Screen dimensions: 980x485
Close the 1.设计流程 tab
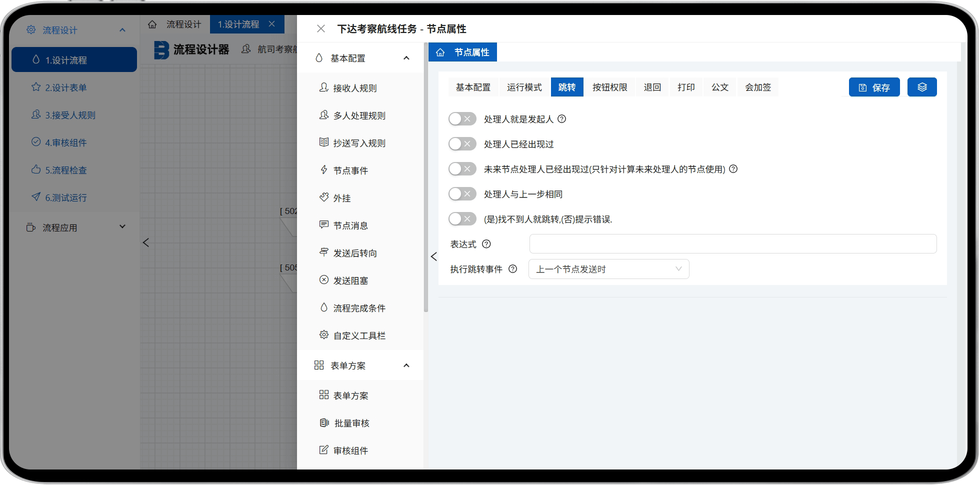[x=271, y=23]
